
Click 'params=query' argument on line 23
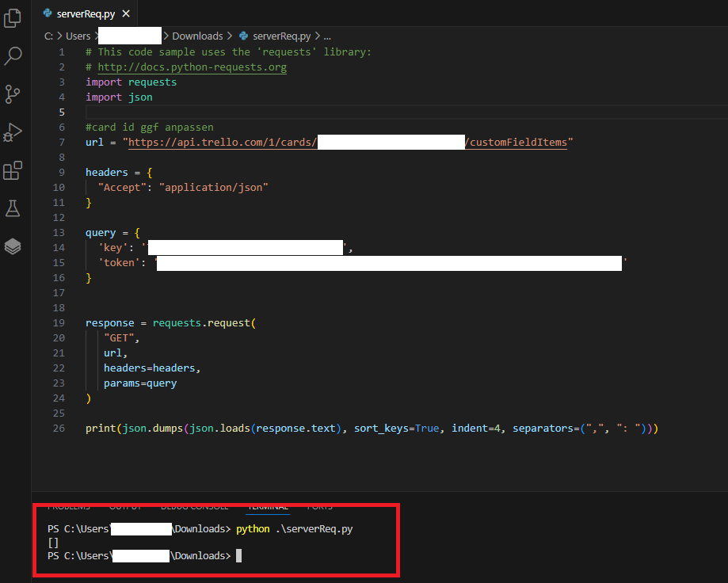click(140, 383)
